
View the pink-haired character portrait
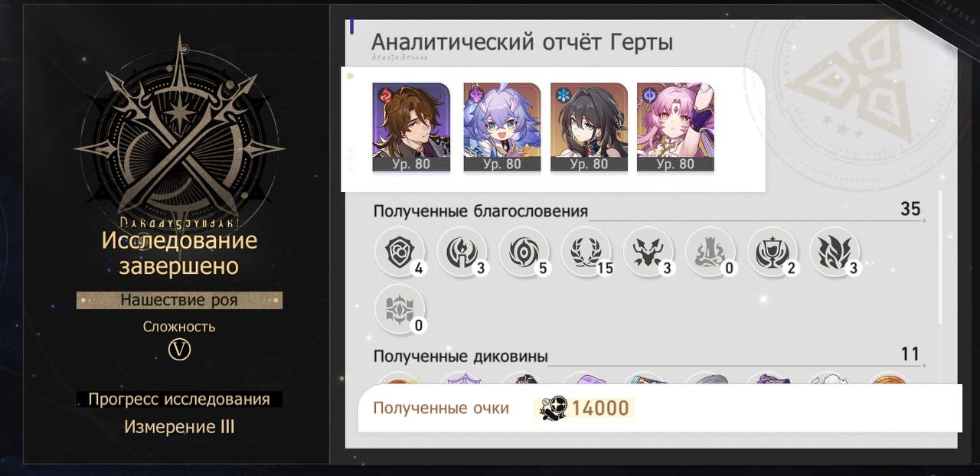click(x=675, y=127)
